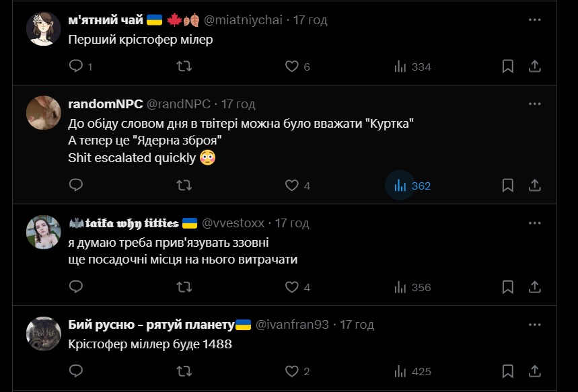Viewport: 578px width, 392px height.
Task: Open randomNPC's profile name link
Action: coord(105,104)
